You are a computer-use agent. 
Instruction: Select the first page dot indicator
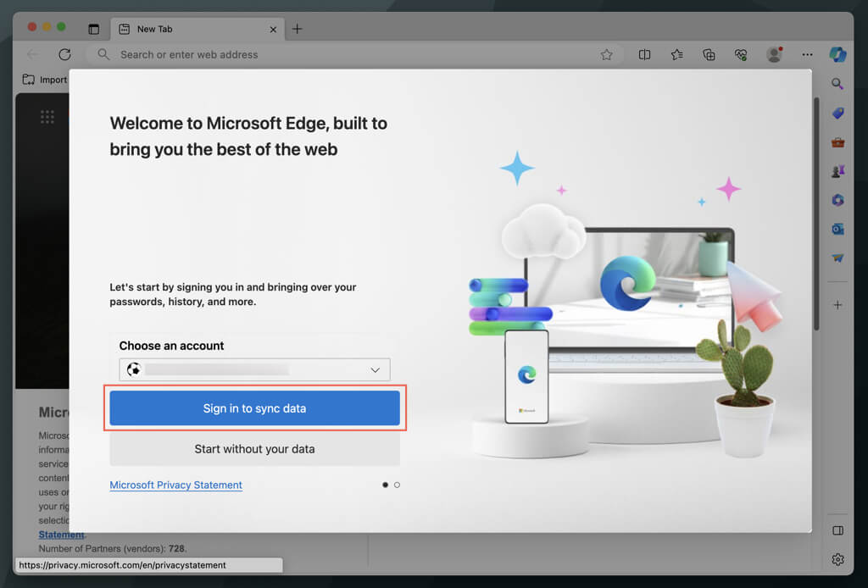tap(386, 485)
